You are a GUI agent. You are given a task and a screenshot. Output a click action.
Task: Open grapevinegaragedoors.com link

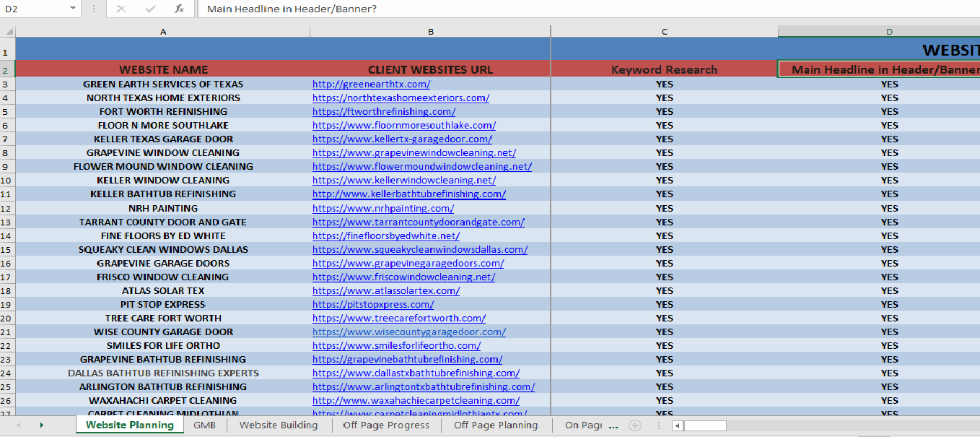coord(408,263)
